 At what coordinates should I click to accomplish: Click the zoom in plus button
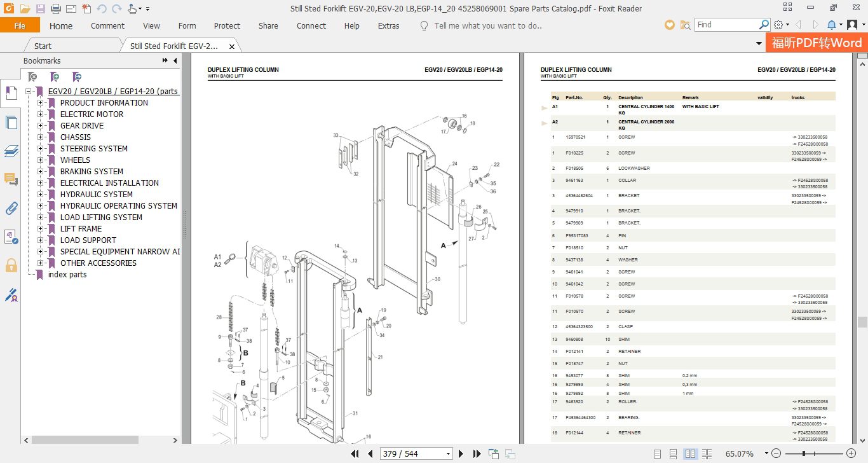850,453
